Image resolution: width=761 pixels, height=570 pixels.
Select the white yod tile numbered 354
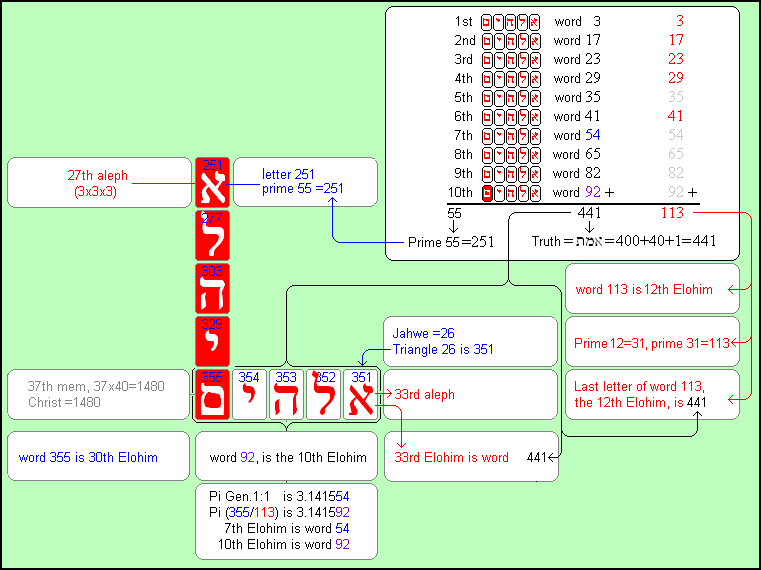tap(250, 394)
